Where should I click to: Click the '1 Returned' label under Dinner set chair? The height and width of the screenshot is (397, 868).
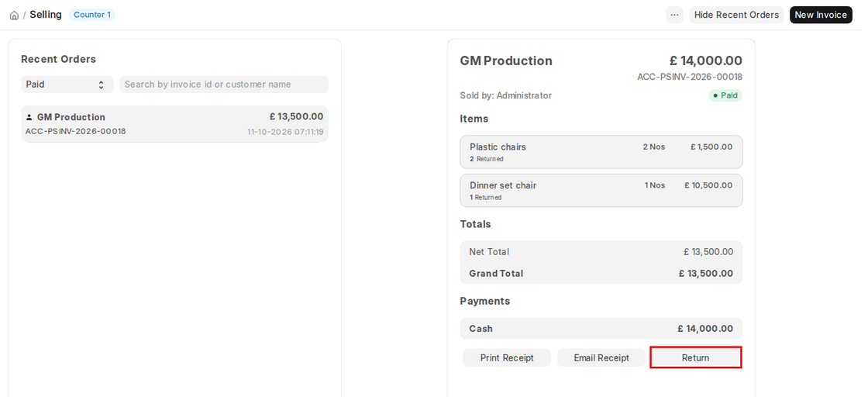point(485,198)
